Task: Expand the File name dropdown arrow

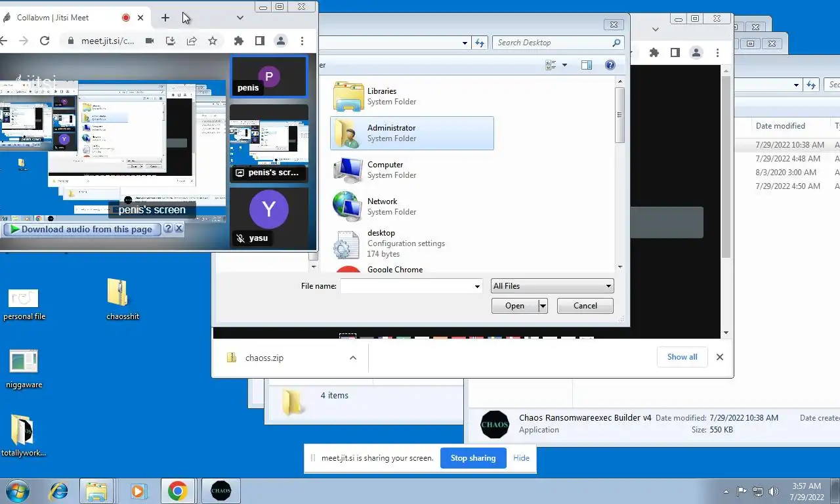Action: coord(477,286)
